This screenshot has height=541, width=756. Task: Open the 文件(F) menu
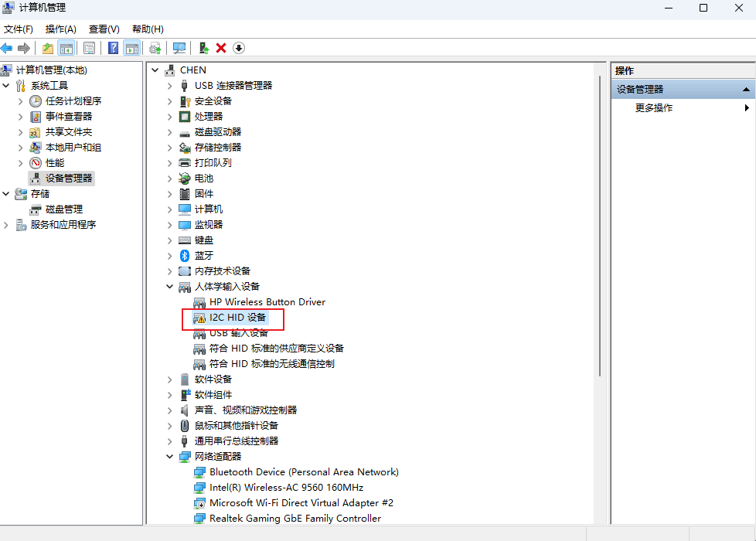coord(19,29)
